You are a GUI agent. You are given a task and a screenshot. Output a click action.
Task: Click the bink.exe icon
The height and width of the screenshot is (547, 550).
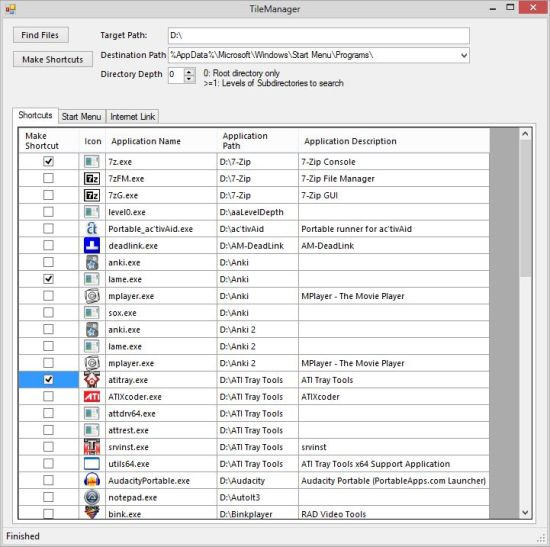tap(92, 513)
